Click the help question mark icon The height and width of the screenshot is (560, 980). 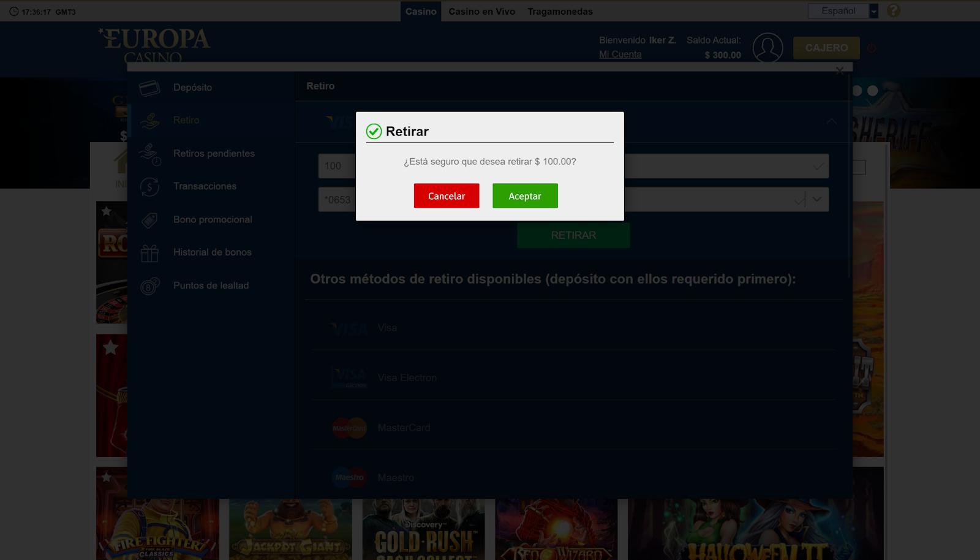[894, 10]
